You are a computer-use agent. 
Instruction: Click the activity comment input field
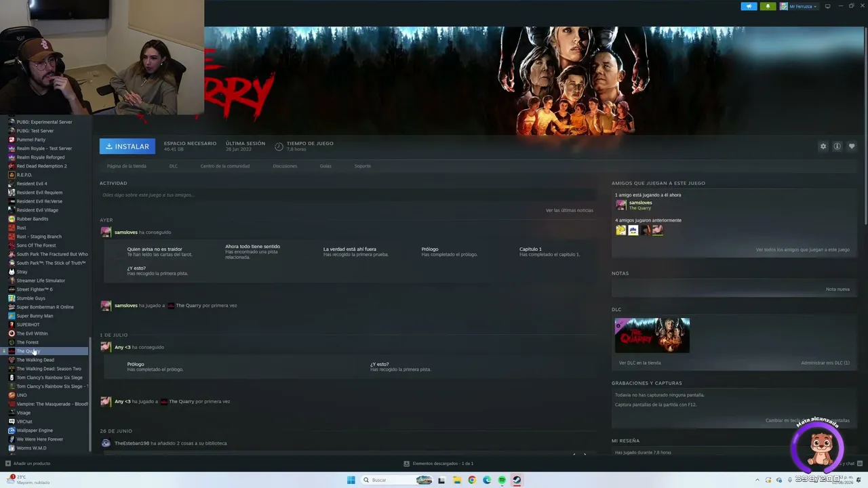[x=347, y=195]
